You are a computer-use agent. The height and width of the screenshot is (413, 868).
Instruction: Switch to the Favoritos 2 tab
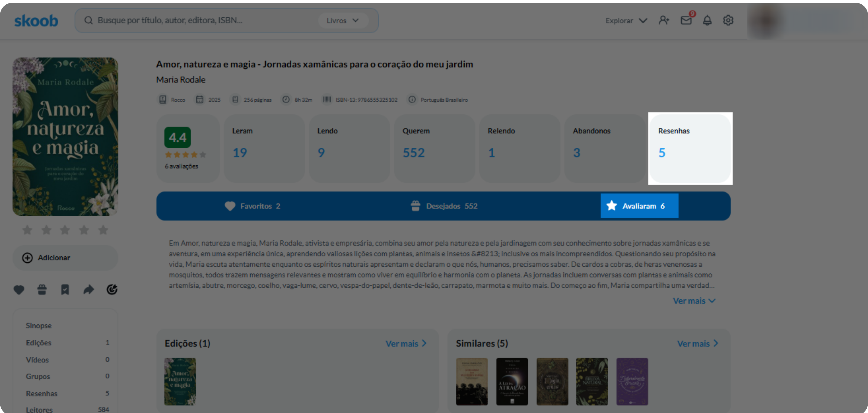(252, 206)
